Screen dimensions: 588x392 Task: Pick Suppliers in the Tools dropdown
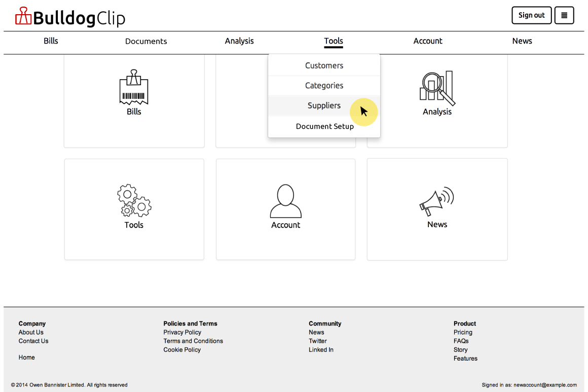coord(324,106)
